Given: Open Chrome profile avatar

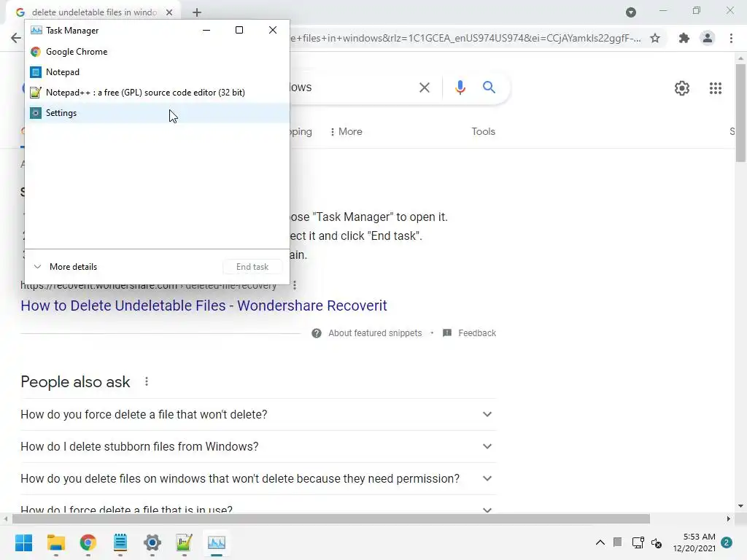Looking at the screenshot, I should point(708,38).
